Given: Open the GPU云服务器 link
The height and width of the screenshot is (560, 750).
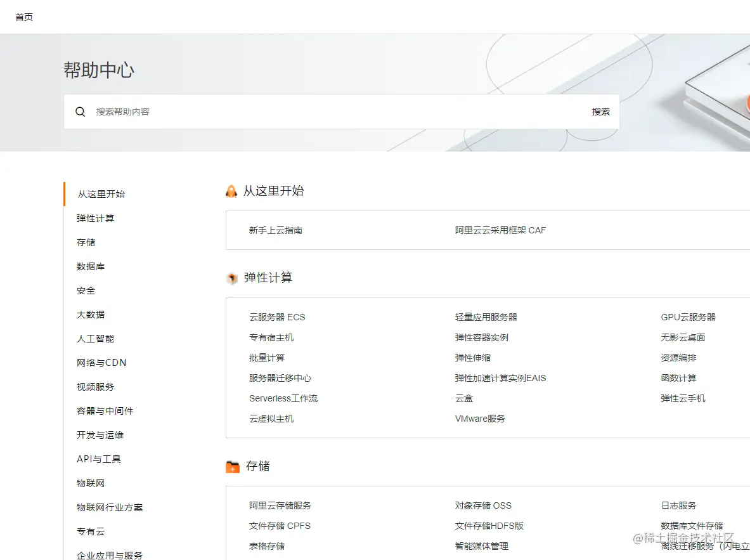Looking at the screenshot, I should pyautogui.click(x=689, y=317).
